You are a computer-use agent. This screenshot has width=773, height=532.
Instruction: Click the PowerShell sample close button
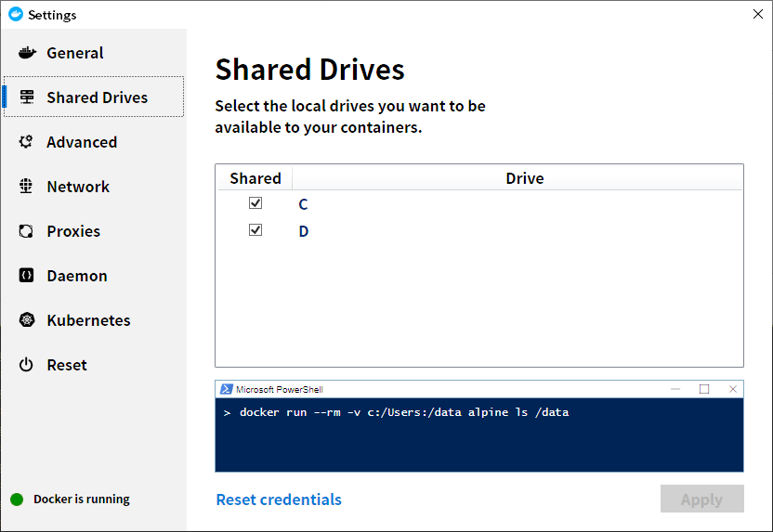tap(732, 389)
